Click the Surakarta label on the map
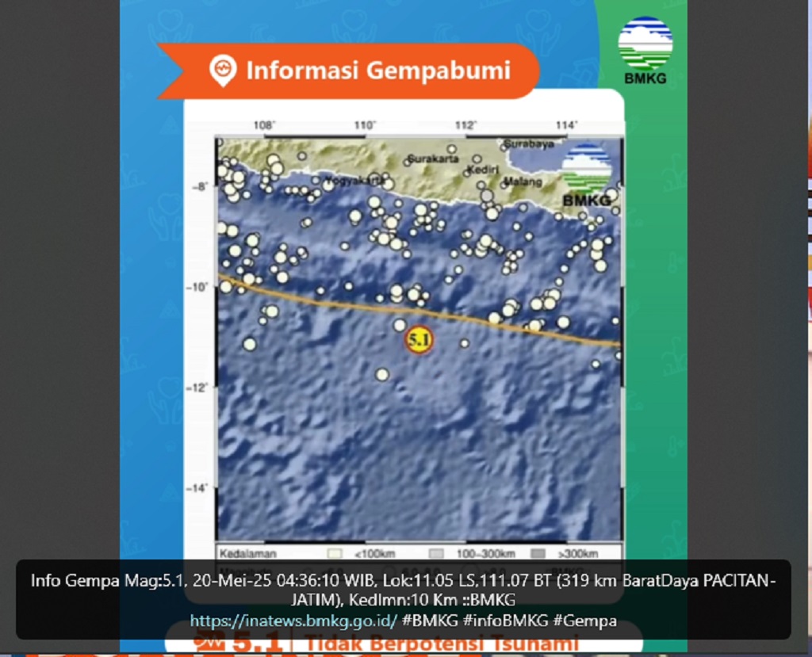Screen dimensions: 812x657 (x=432, y=159)
